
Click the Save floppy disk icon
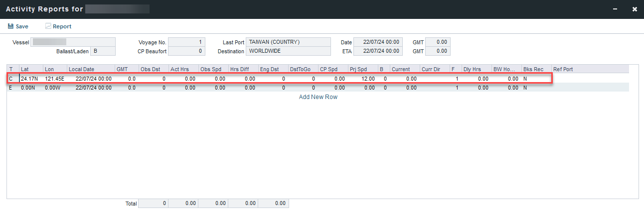[10, 26]
